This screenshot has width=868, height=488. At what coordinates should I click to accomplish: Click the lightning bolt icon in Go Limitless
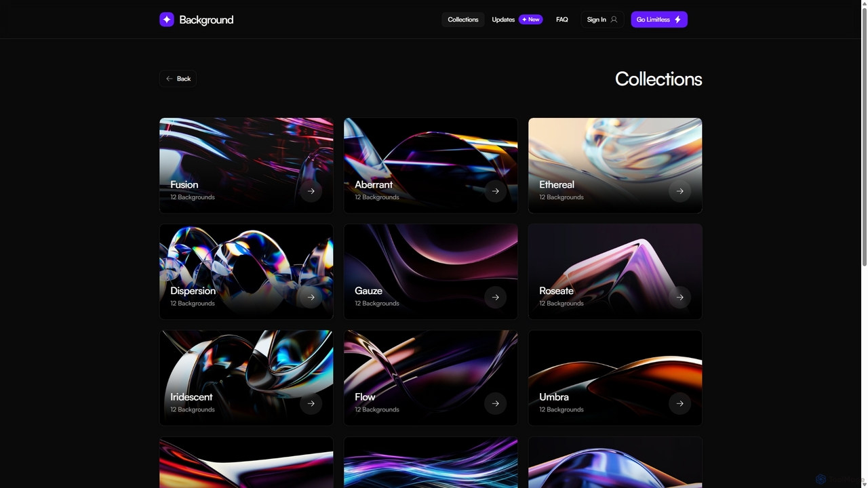pos(677,20)
